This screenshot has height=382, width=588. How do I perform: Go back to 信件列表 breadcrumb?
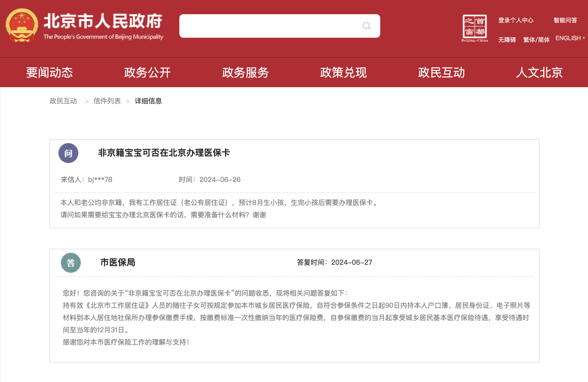(107, 101)
